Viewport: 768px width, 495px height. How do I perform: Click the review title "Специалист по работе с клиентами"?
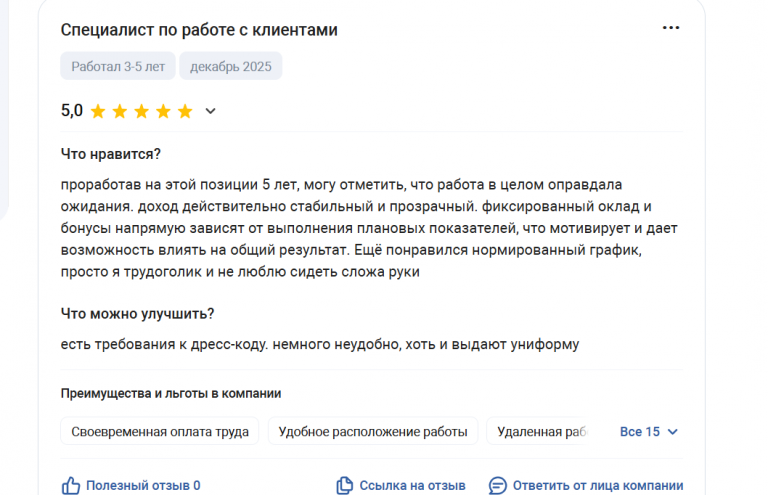[x=199, y=30]
